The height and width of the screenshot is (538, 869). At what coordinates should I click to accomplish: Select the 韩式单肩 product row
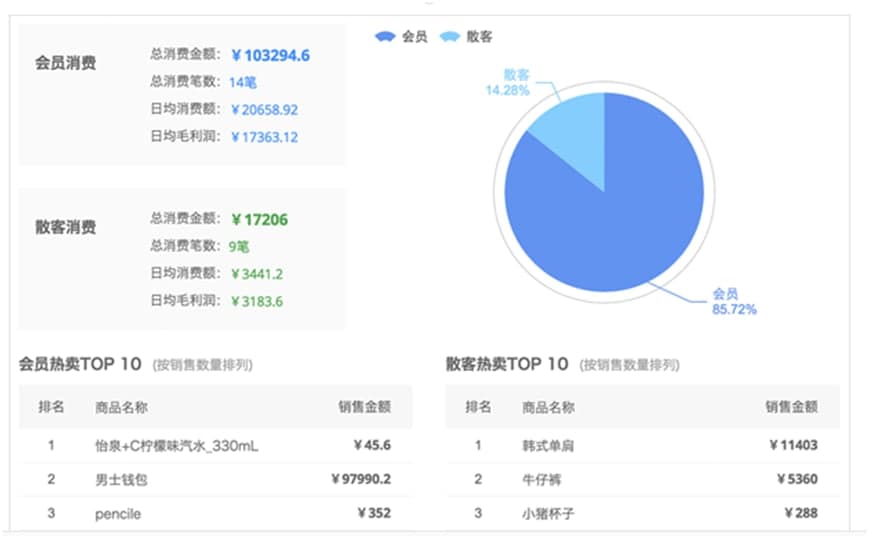[642, 445]
